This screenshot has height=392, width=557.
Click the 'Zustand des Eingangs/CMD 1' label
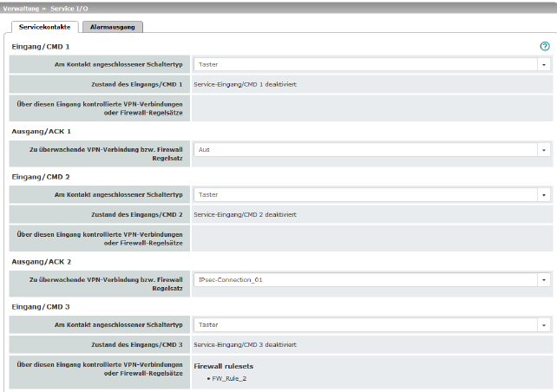pyautogui.click(x=137, y=84)
